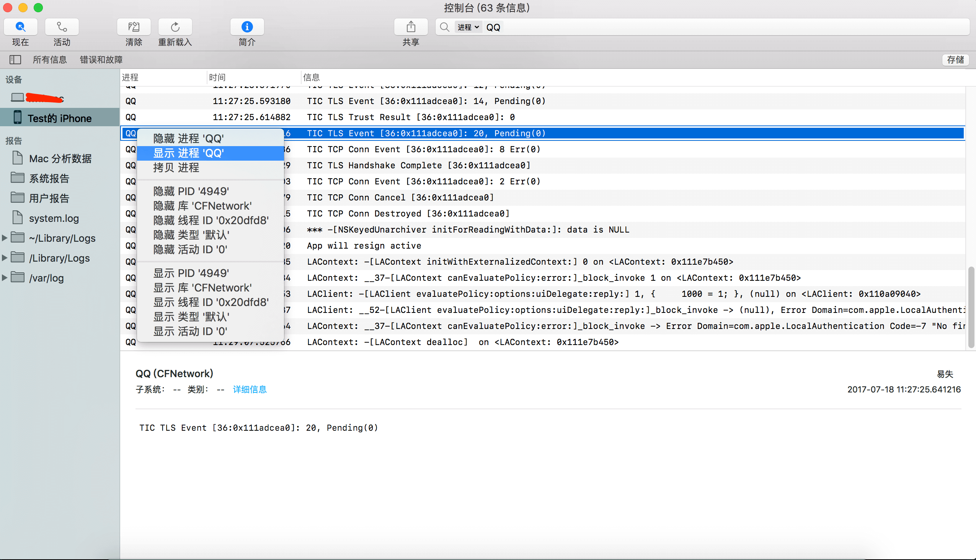Click the Now (现在) toolbar icon
Image resolution: width=976 pixels, height=560 pixels.
pos(20,27)
